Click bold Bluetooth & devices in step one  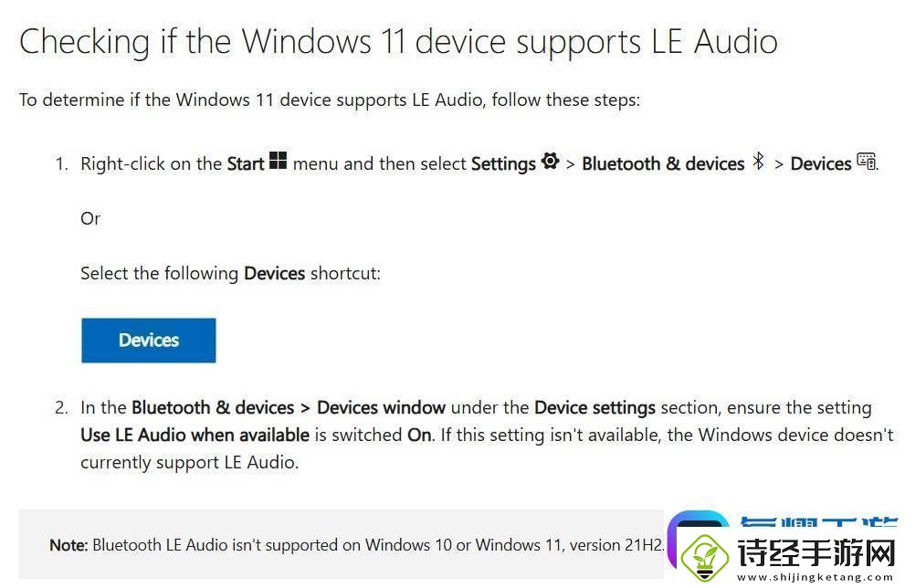[663, 163]
